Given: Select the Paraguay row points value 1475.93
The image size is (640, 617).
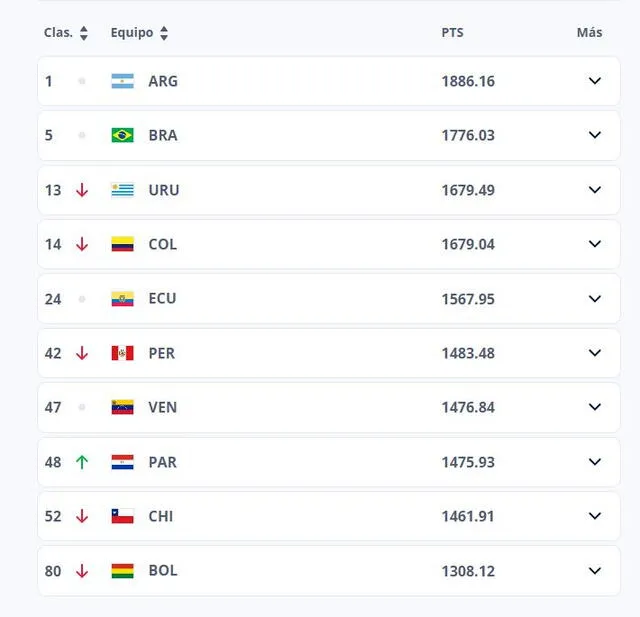Looking at the screenshot, I should pyautogui.click(x=468, y=462).
